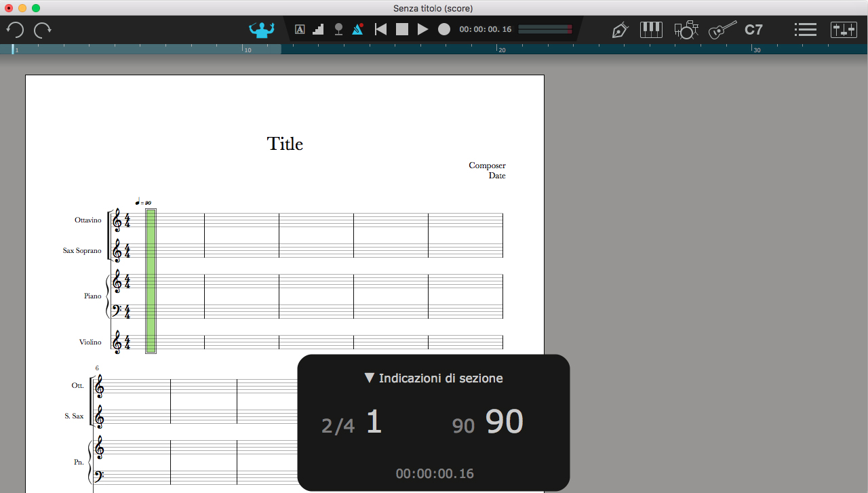Screen dimensions: 868x493
Task: Click the record button
Action: [x=444, y=29]
